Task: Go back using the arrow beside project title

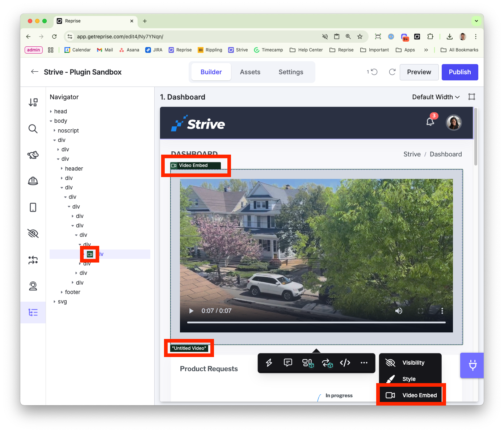Action: (34, 72)
